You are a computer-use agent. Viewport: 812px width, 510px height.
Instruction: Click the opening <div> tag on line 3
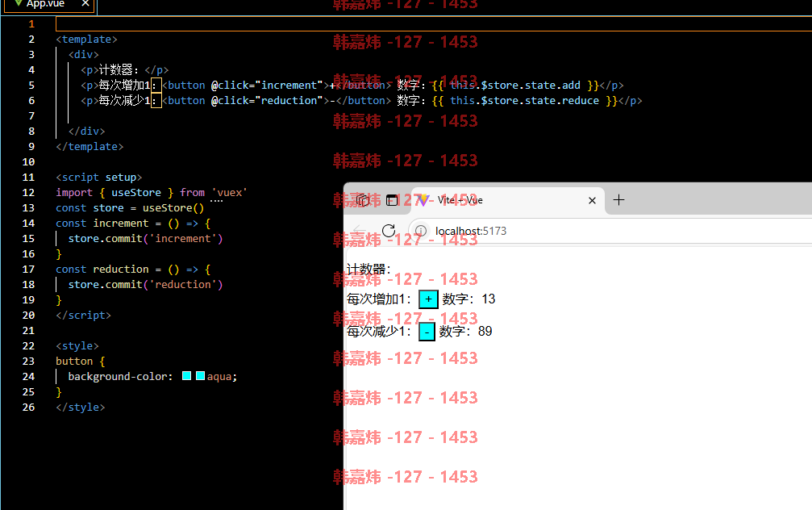point(83,54)
